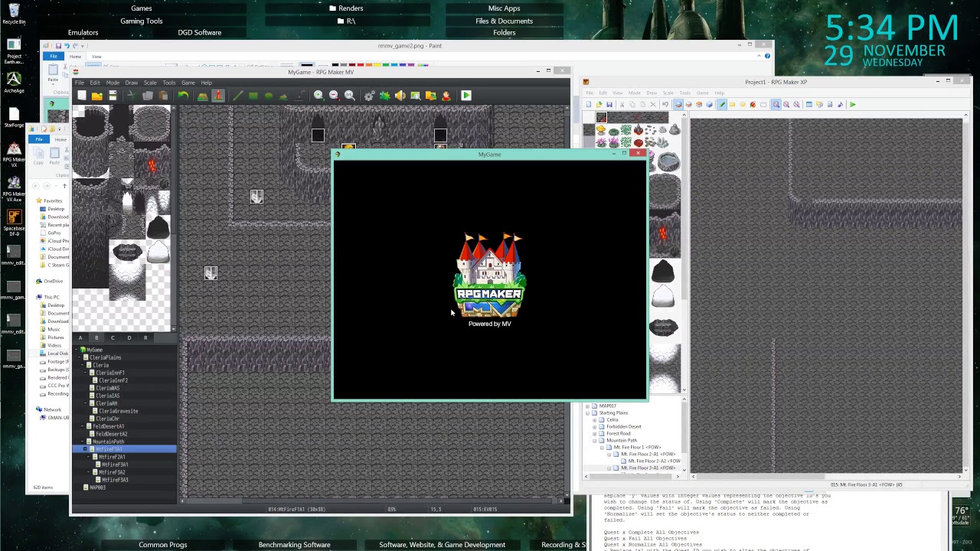This screenshot has width=980, height=551.
Task: Select 1:1 zoom icon in RPG Maker XP
Action: pyautogui.click(x=776, y=105)
